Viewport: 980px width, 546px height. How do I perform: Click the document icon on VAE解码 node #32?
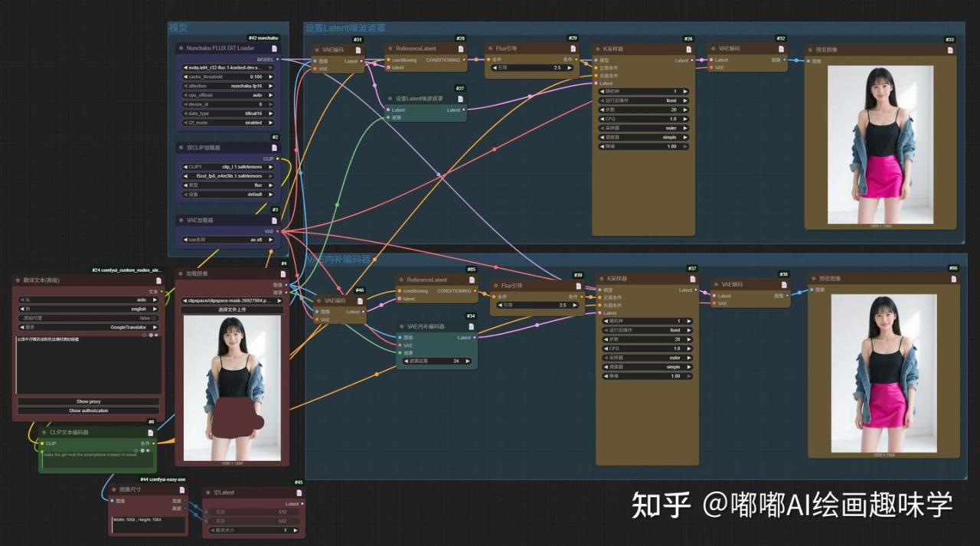tap(781, 48)
